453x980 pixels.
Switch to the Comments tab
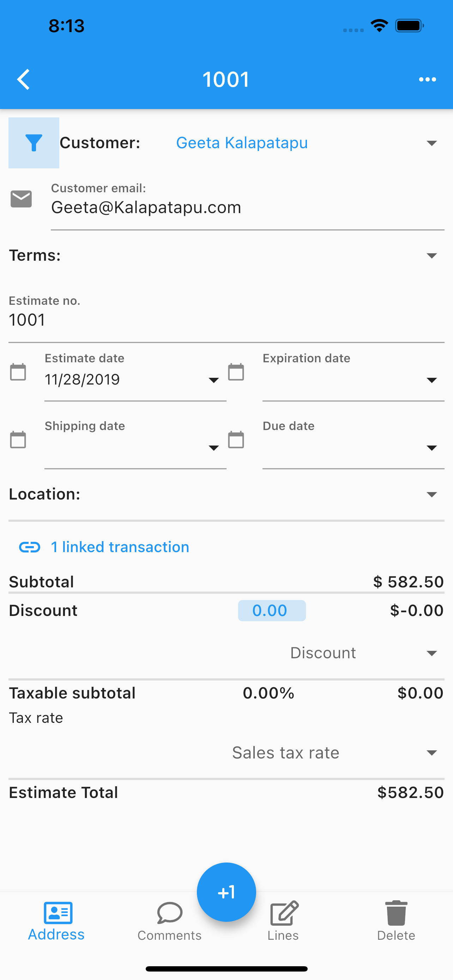[x=170, y=921]
